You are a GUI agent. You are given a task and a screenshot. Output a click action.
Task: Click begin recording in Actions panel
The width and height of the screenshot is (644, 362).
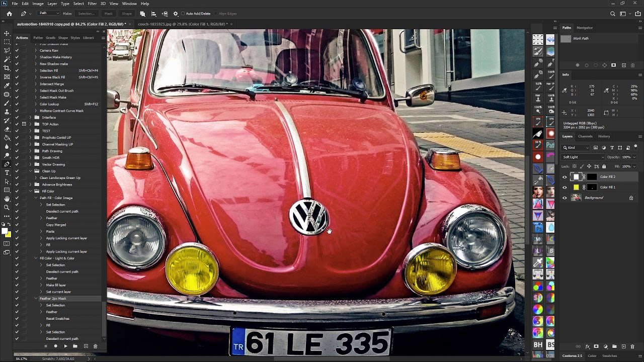pyautogui.click(x=55, y=346)
